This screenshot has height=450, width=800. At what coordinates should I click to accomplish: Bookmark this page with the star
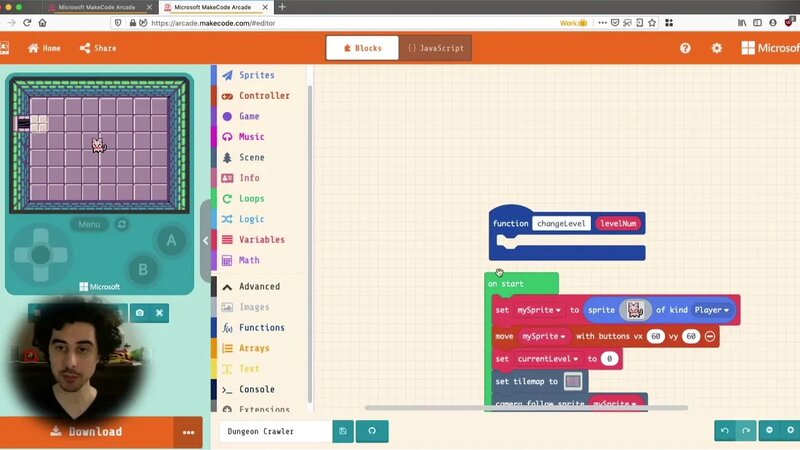(x=652, y=23)
